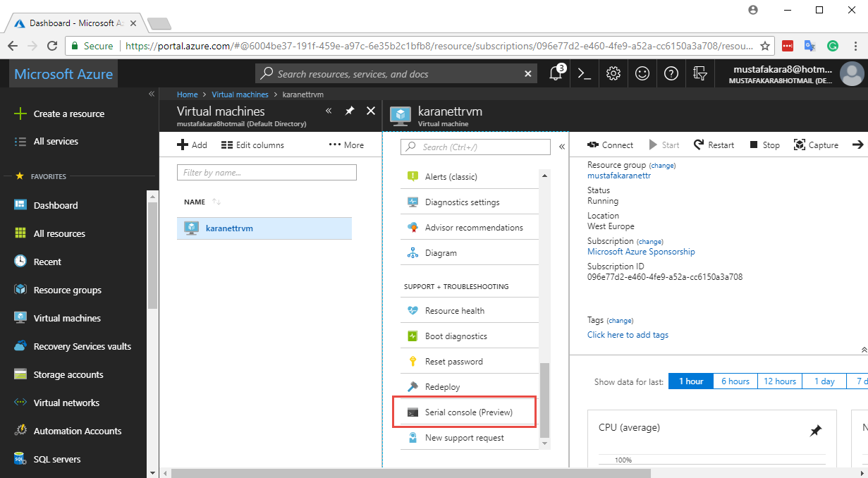The height and width of the screenshot is (478, 868).
Task: Open Advisor recommendations
Action: tap(470, 227)
